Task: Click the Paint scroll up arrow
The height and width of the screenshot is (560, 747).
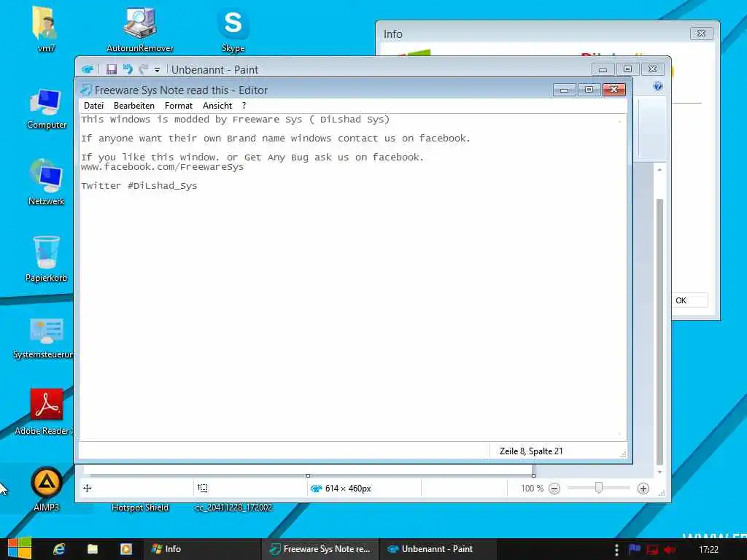Action: point(659,169)
